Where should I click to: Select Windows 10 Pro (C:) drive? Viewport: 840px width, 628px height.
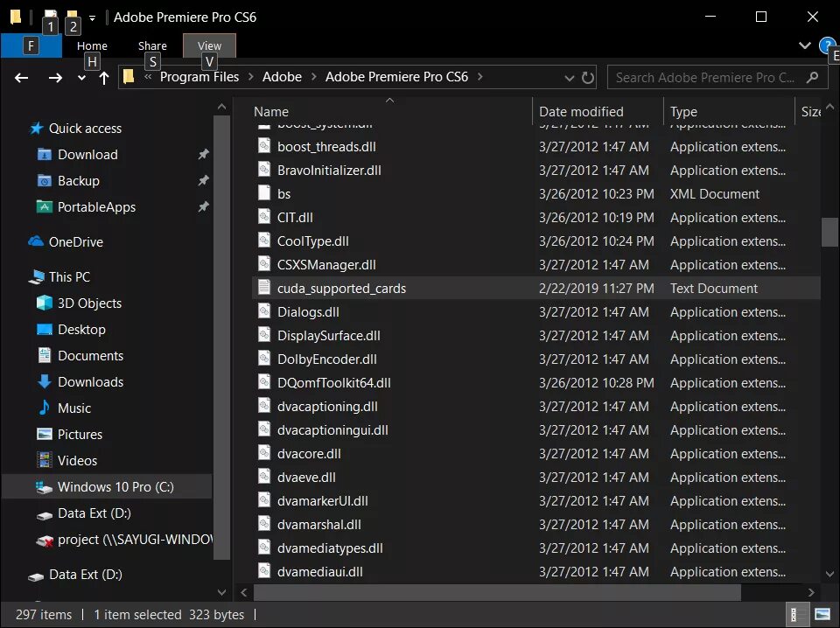click(115, 486)
